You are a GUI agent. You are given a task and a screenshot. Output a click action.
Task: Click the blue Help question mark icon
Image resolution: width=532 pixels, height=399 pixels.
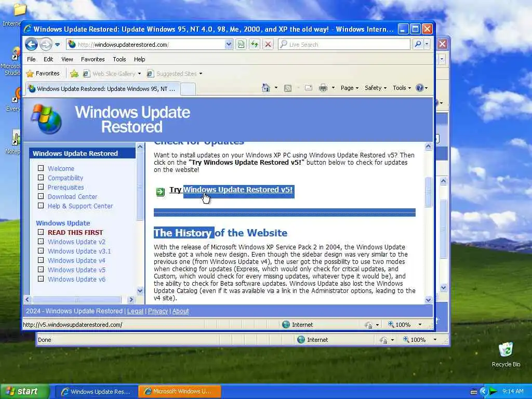tap(420, 88)
